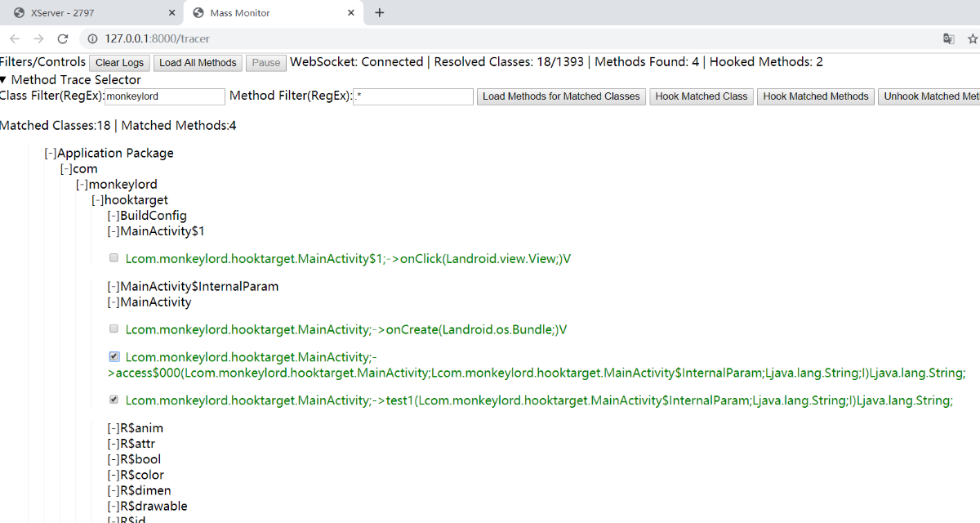This screenshot has height=523, width=980.
Task: Click the 'Filters/Controls' label
Action: [x=42, y=62]
